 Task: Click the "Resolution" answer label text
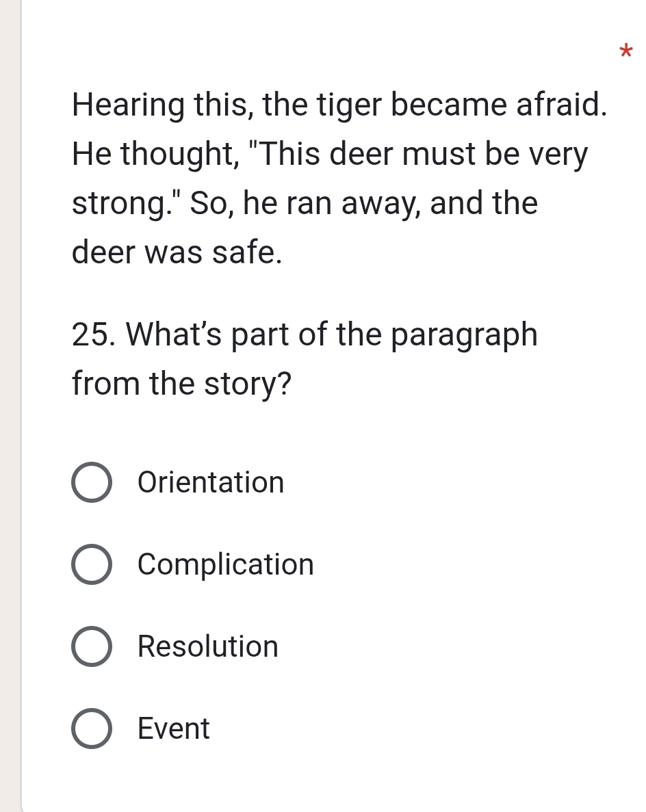(x=208, y=647)
